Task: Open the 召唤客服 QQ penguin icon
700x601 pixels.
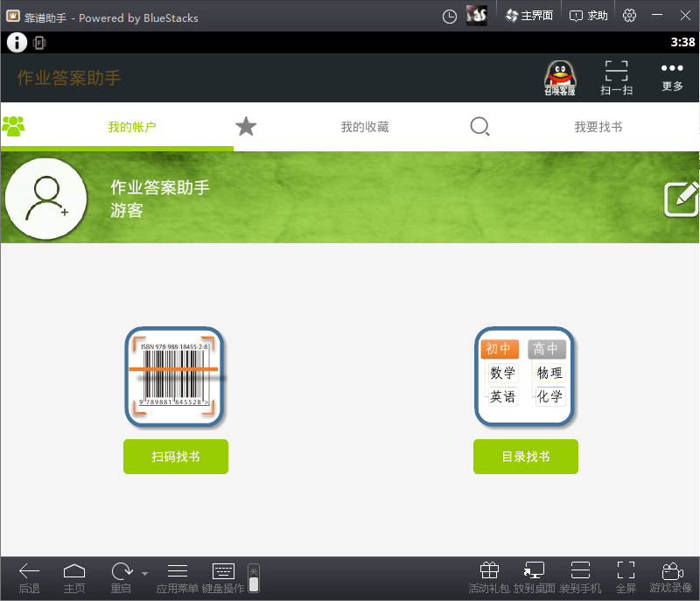Action: [560, 78]
